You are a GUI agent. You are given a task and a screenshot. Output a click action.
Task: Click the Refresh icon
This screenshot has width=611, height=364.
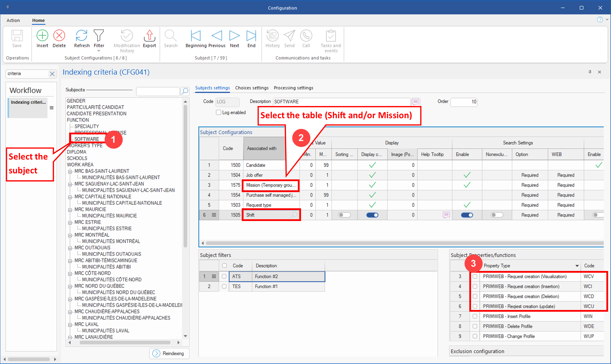point(82,36)
